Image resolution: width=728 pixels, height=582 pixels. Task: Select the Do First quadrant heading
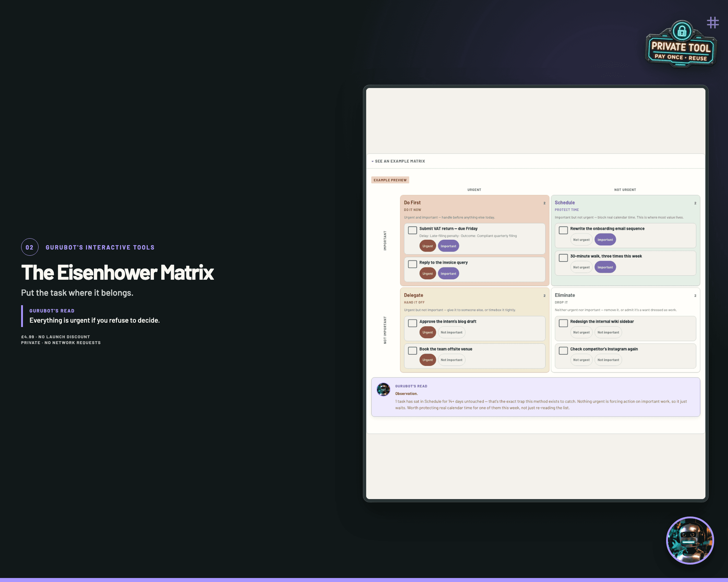point(412,203)
